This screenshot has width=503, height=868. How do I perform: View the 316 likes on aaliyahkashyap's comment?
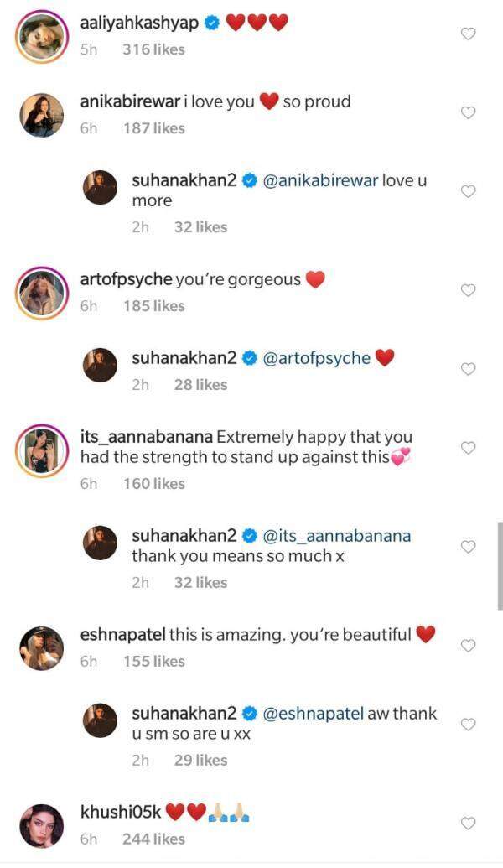153,49
